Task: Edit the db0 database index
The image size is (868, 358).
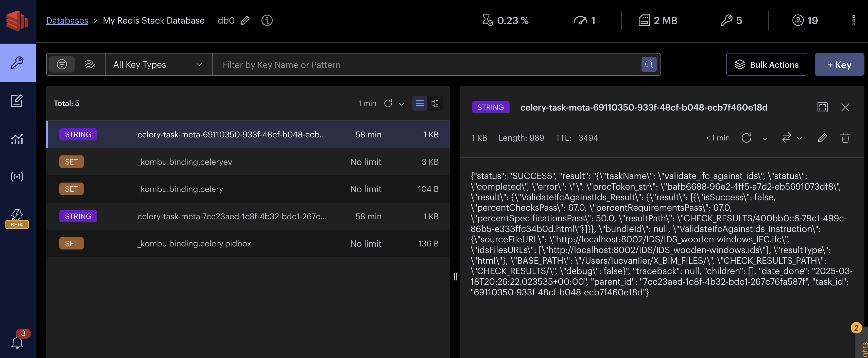Action: click(x=245, y=21)
